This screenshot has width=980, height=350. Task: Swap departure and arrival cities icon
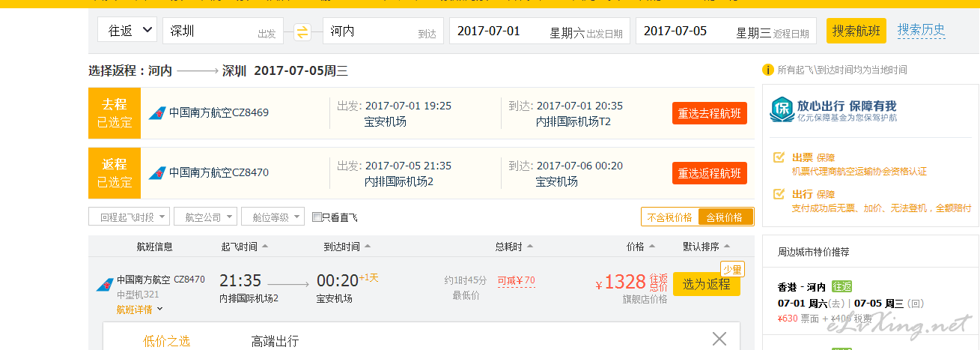(302, 31)
